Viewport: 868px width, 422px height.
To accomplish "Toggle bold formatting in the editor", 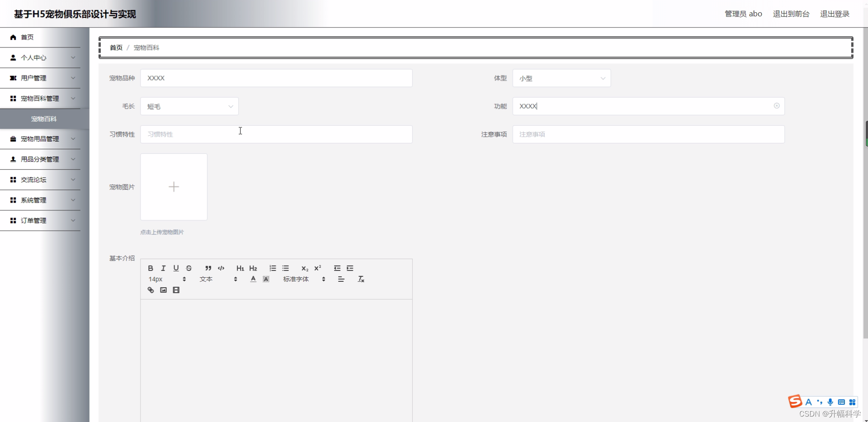I will [x=150, y=268].
